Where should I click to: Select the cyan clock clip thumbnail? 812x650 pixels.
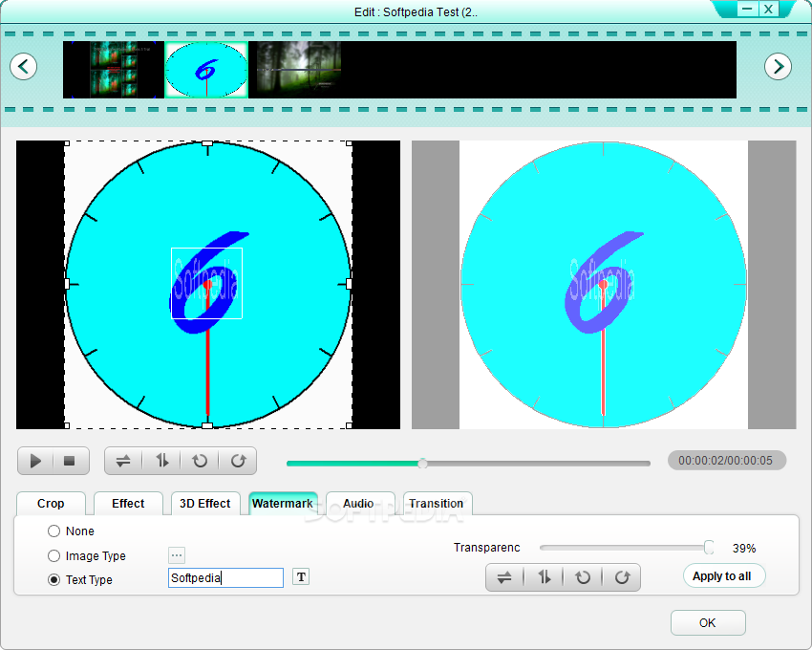(x=206, y=70)
